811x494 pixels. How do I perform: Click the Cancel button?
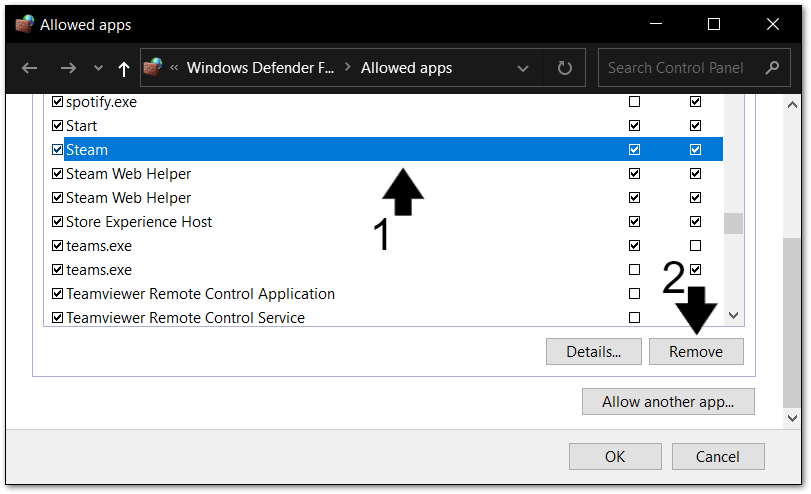point(718,457)
